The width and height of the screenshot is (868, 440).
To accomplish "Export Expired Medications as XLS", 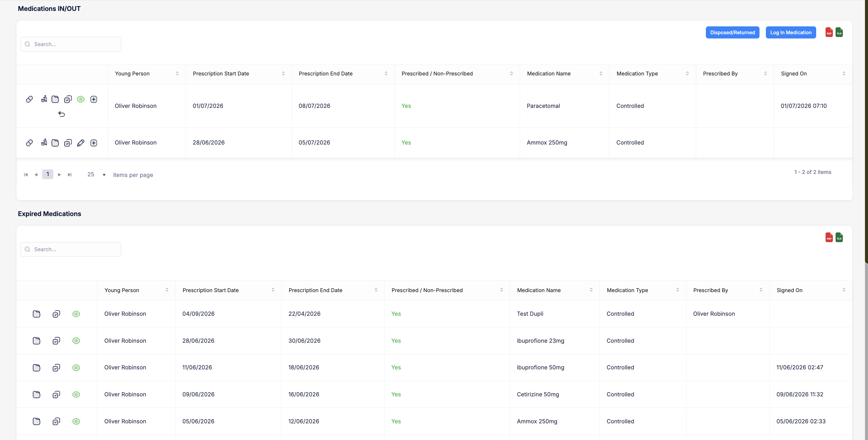I will point(839,237).
